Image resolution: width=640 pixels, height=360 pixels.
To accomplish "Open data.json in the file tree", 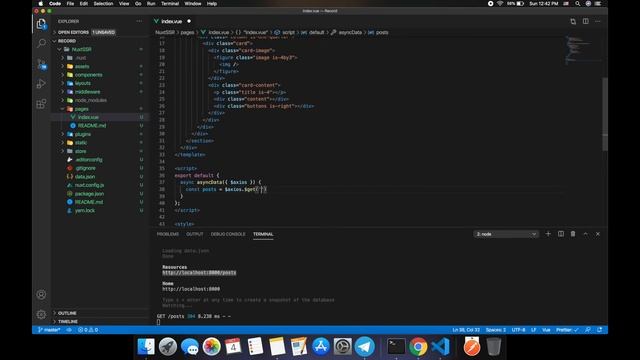I will (85, 177).
